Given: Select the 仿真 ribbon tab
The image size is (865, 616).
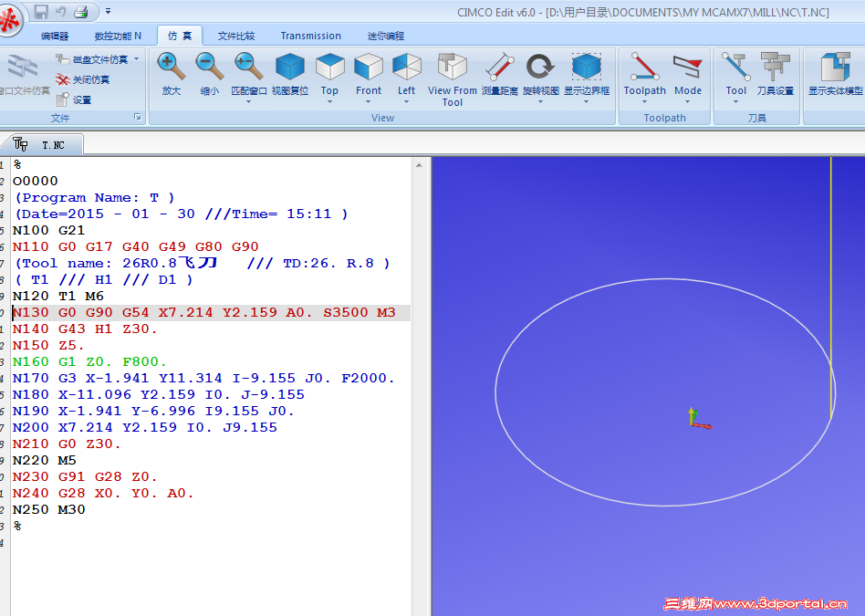Looking at the screenshot, I should click(180, 36).
